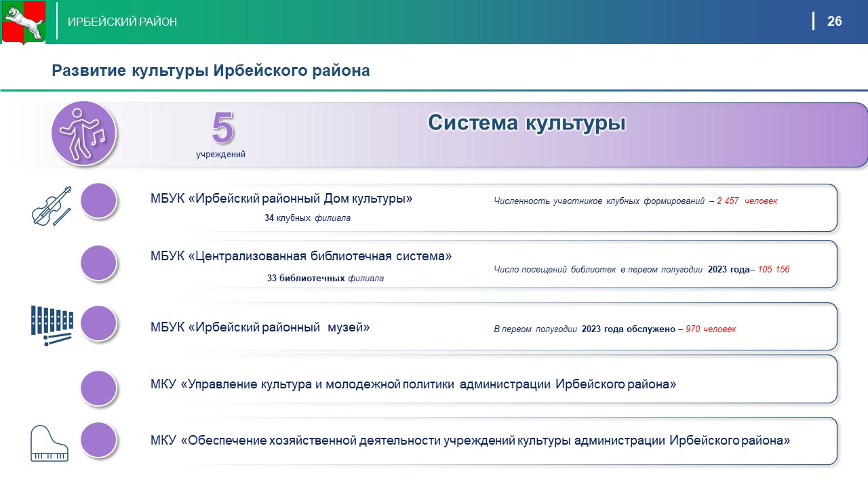
Task: Click the purple circle beside «Ирбейский районный Дом культуры»
Action: (x=99, y=201)
